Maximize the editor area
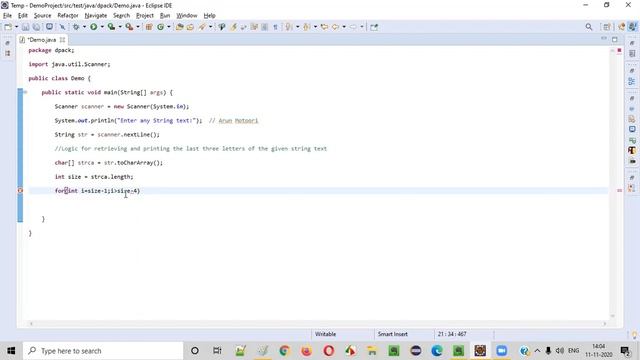Viewport: 640px width, 360px height. (615, 39)
